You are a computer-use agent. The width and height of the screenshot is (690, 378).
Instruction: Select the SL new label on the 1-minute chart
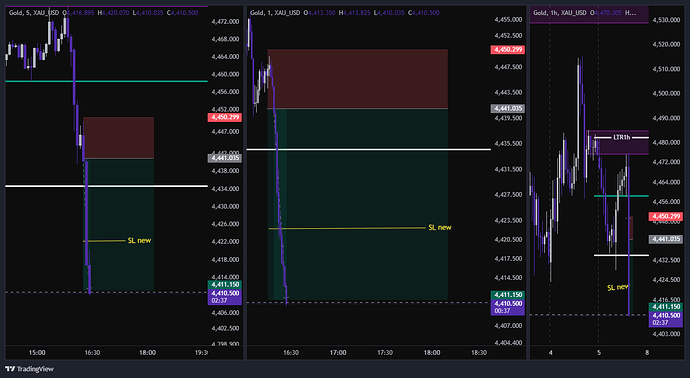click(x=440, y=228)
